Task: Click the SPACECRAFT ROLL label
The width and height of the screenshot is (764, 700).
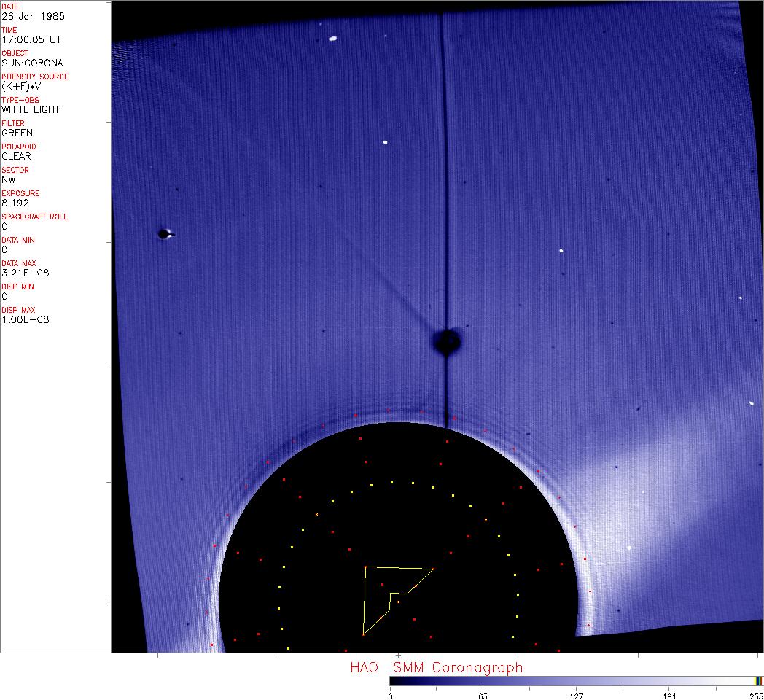Action: (x=34, y=217)
